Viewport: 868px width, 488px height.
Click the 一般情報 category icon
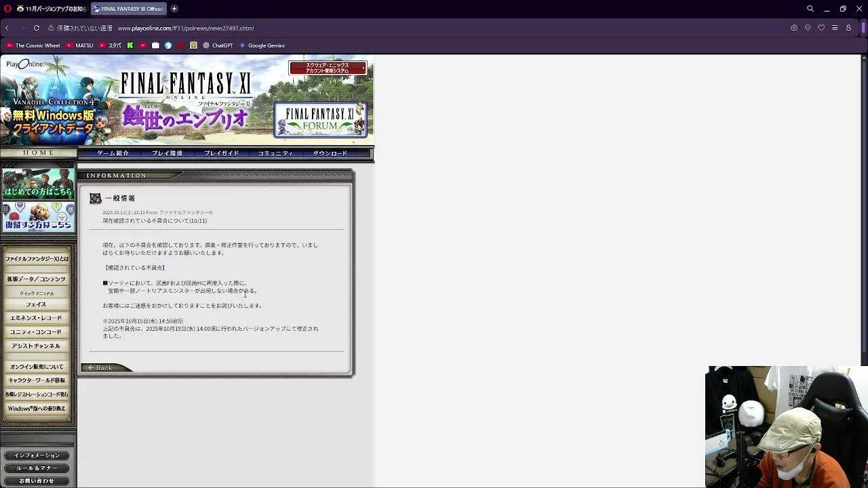96,198
